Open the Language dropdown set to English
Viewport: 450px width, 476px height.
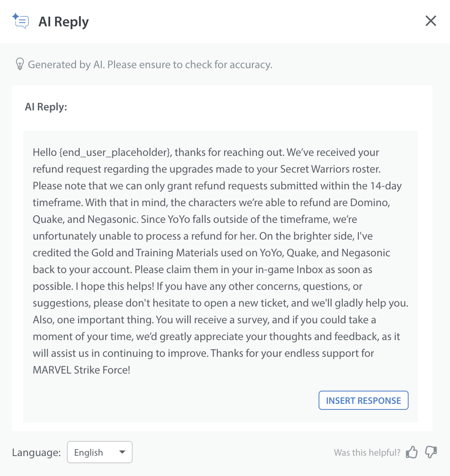coord(100,452)
